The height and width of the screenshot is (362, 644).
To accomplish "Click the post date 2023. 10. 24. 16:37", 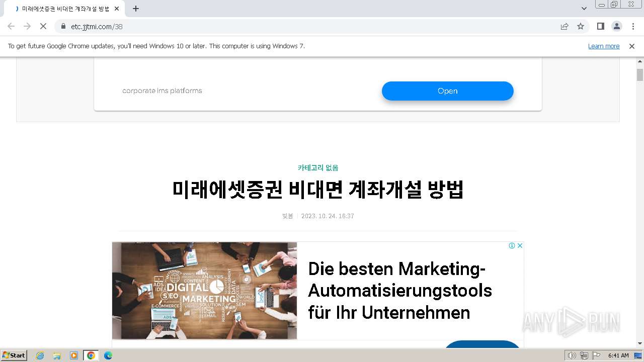I will click(328, 216).
